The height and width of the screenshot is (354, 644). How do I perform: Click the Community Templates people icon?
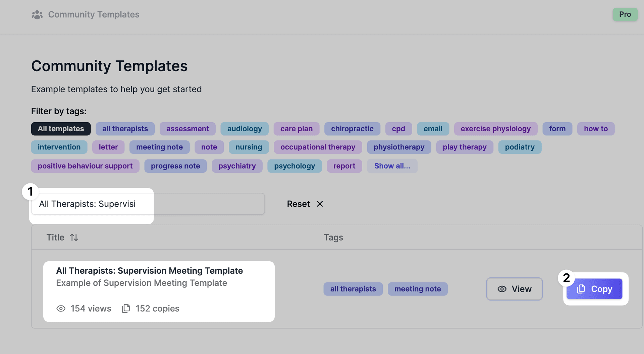37,14
